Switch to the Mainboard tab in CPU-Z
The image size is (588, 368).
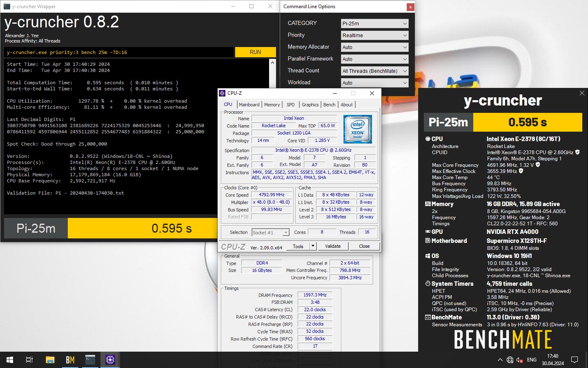pyautogui.click(x=249, y=105)
